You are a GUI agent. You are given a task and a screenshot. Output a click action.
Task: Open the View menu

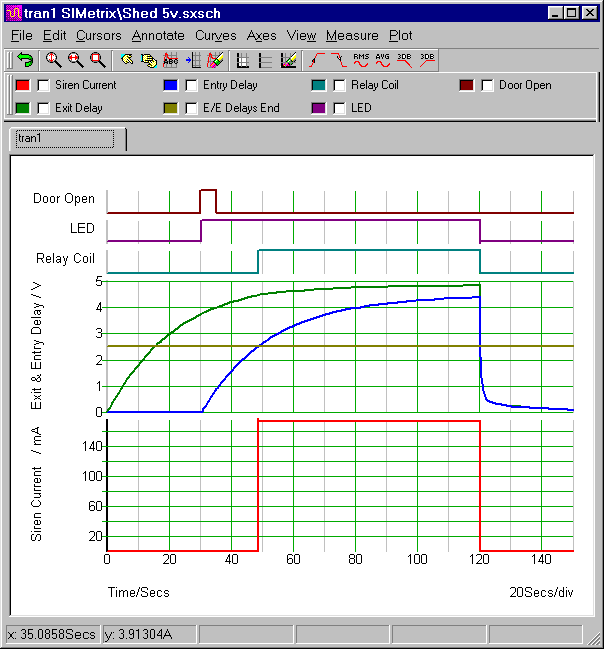[301, 36]
